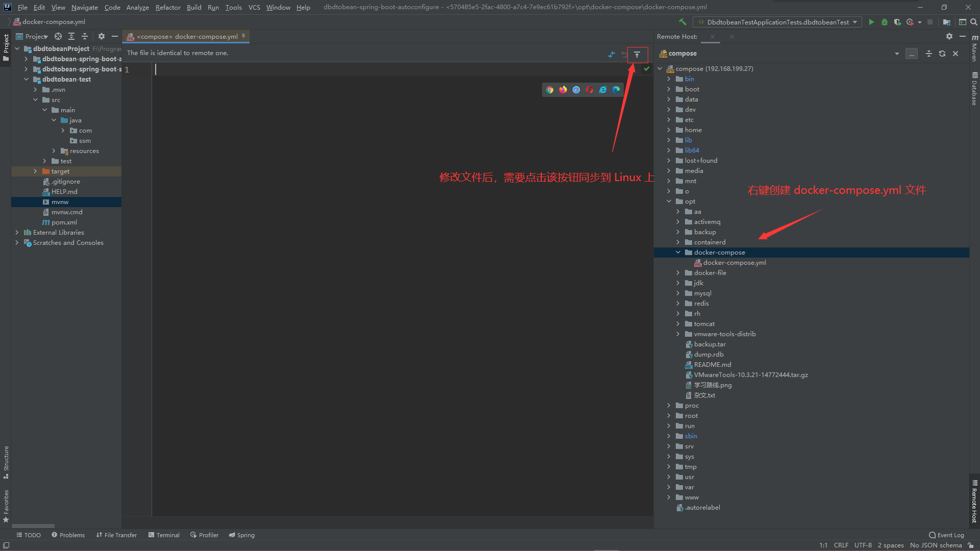This screenshot has height=551, width=980.
Task: Click the Build project hammer icon
Action: tap(682, 22)
